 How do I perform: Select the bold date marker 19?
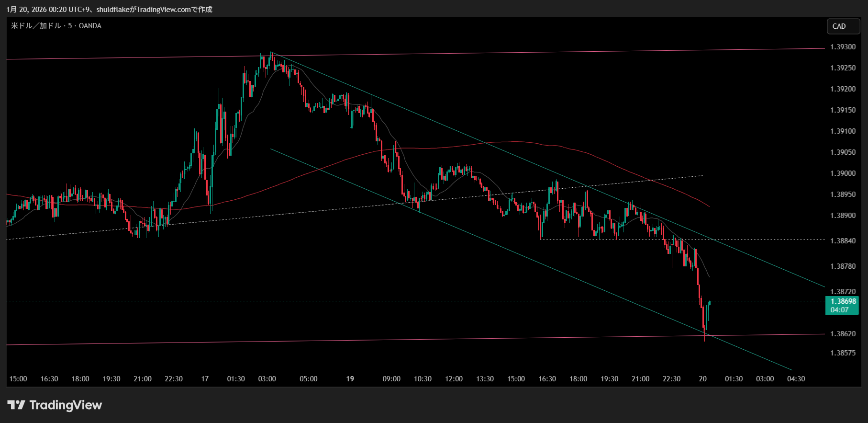[350, 379]
